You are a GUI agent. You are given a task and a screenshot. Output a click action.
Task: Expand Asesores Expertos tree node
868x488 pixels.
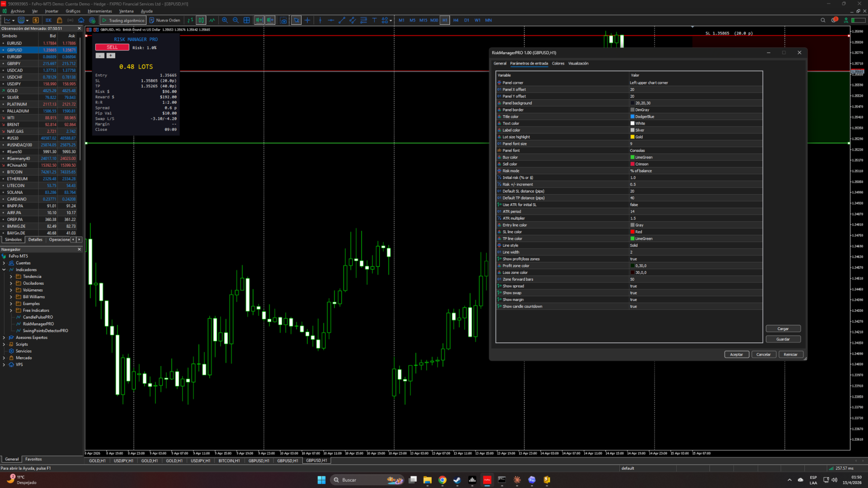4,338
